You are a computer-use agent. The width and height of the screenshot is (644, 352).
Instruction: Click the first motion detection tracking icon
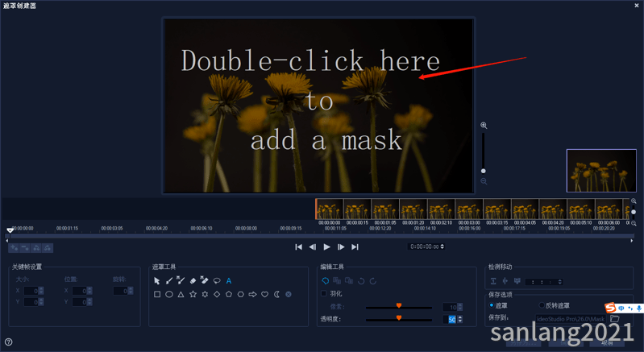[493, 281]
